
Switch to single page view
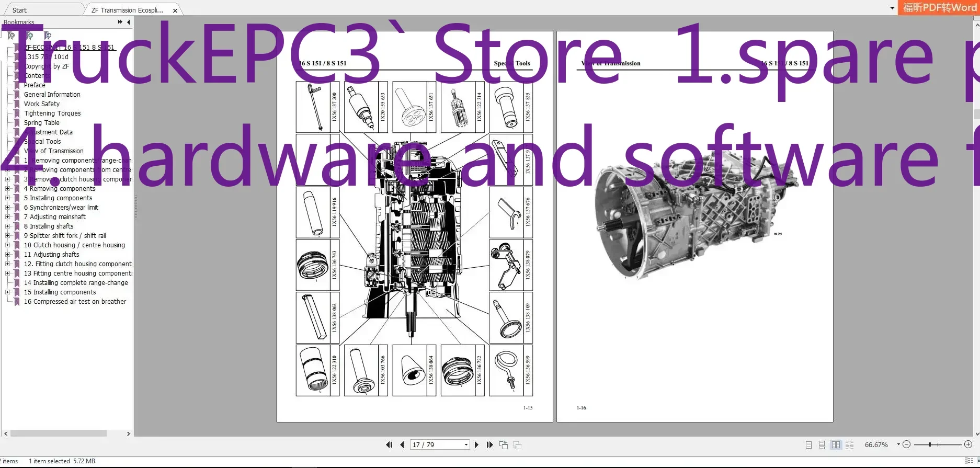click(x=808, y=445)
